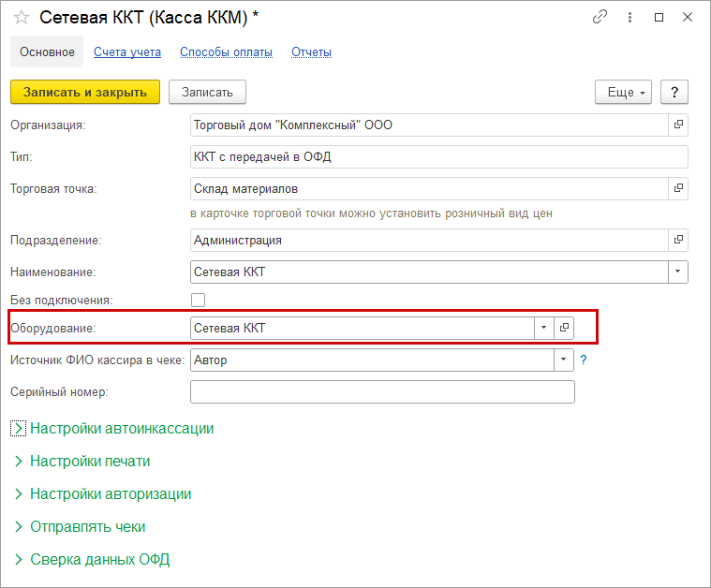Screen dimensions: 711x588
Task: Add form to favorites with star icon
Action: pos(21,18)
